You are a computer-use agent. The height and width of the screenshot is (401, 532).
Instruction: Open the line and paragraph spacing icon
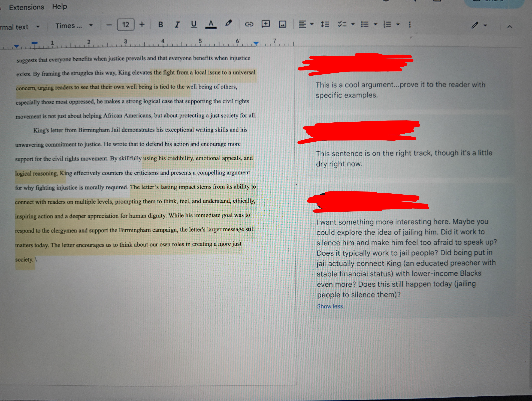pyautogui.click(x=325, y=24)
